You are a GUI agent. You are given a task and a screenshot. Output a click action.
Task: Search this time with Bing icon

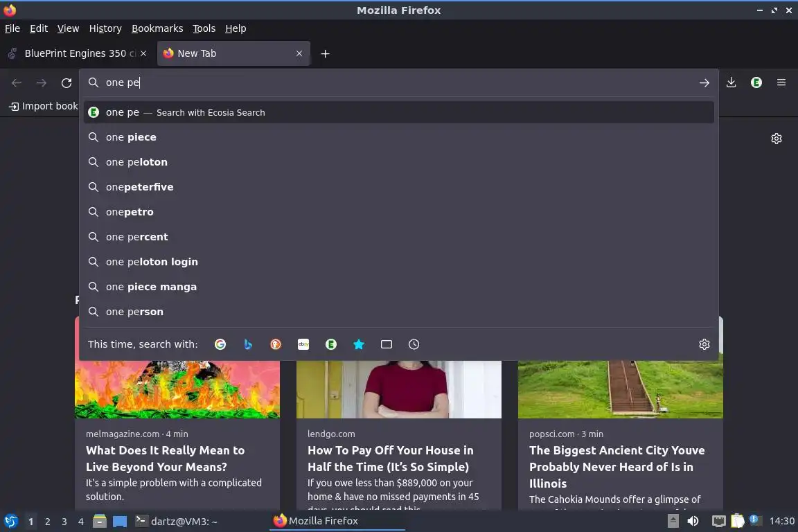point(248,345)
